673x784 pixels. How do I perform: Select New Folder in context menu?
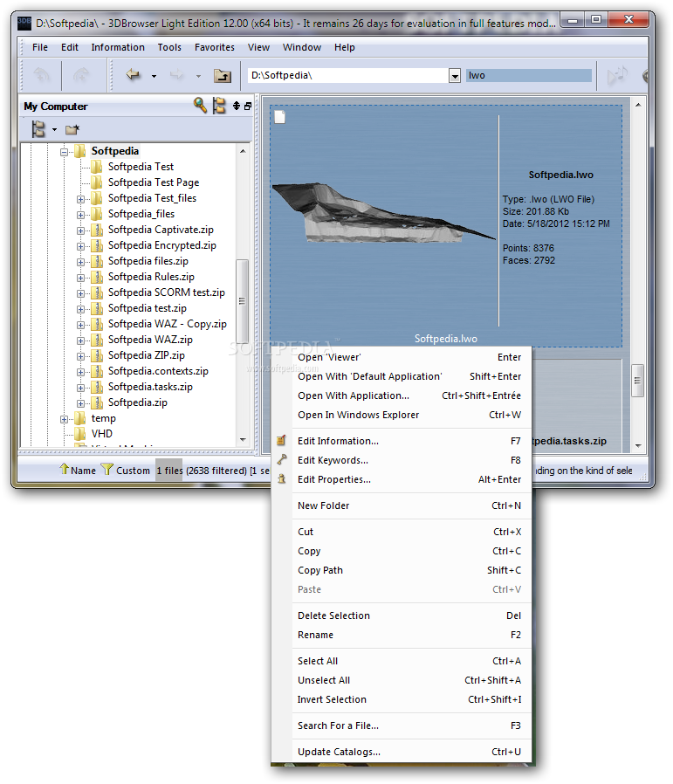click(x=401, y=505)
